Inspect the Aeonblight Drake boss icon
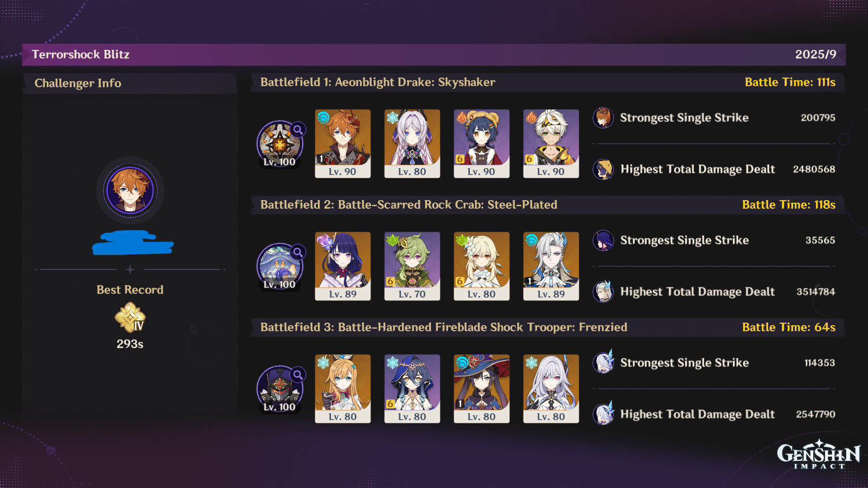Image resolution: width=868 pixels, height=488 pixels. [x=280, y=144]
